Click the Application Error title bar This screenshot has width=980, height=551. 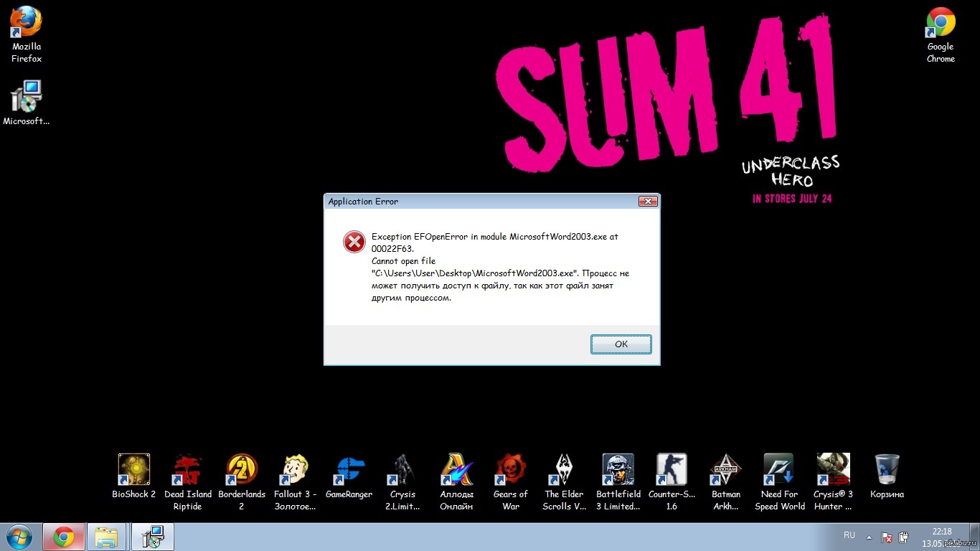481,202
